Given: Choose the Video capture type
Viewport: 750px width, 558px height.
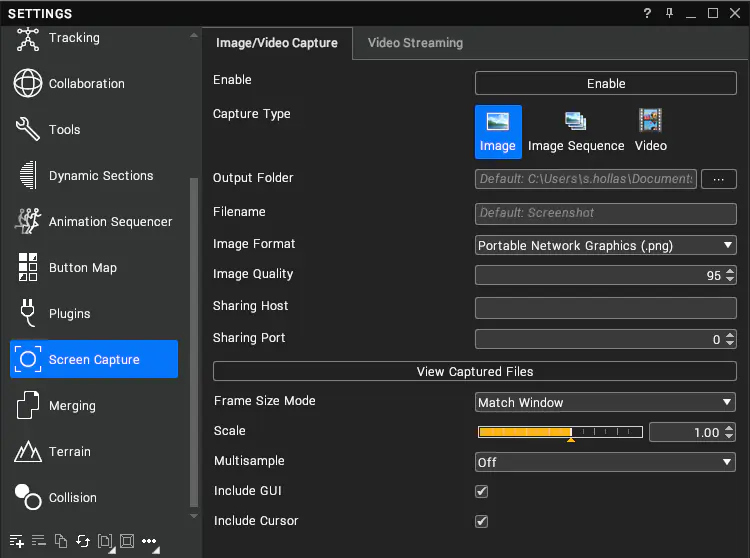Looking at the screenshot, I should (651, 131).
